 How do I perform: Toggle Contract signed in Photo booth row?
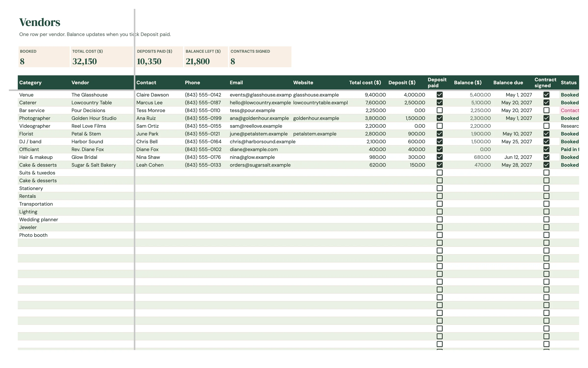546,235
